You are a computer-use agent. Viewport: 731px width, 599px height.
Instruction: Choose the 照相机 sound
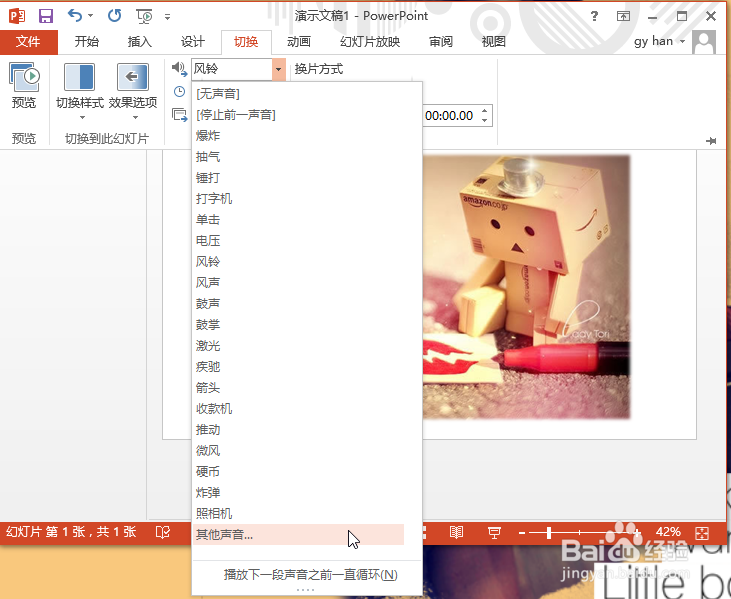point(298,513)
